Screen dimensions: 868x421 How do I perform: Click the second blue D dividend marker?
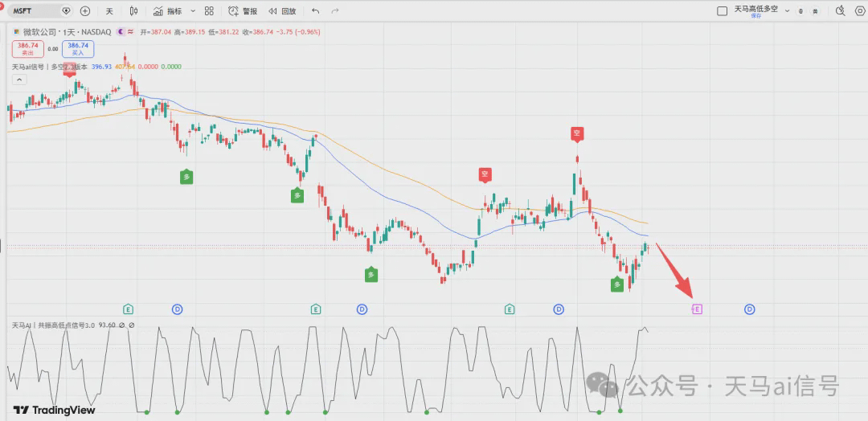coord(362,309)
